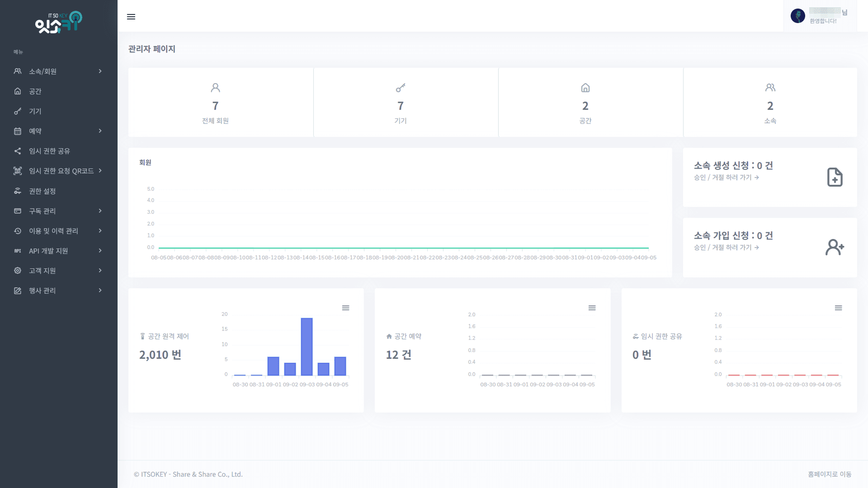Click the API 개발 지원 API icon
Viewport: 868px width, 488px height.
pyautogui.click(x=17, y=250)
